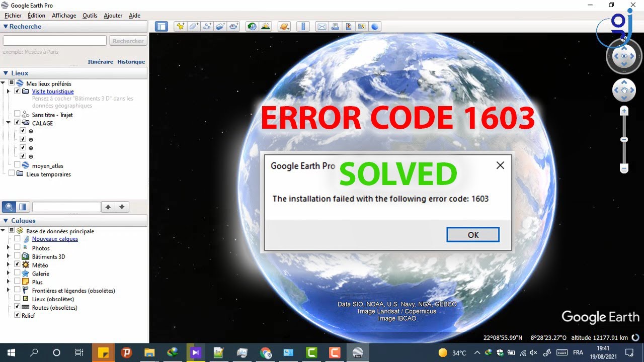Screen dimensions: 644x362
Task: Check the Sans titre - Trajet checkbox
Action: coord(17,114)
